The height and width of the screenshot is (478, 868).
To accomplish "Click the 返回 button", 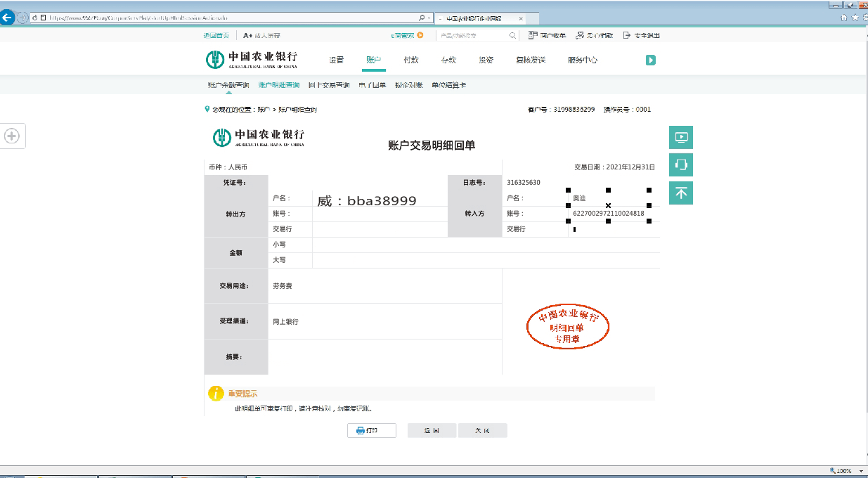I will coord(432,430).
